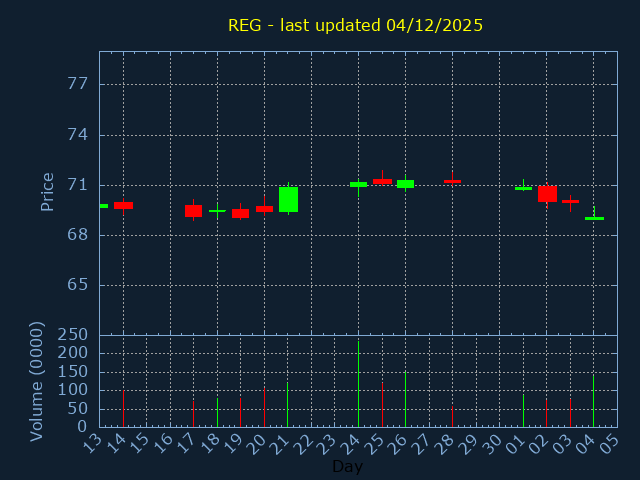Select the red volume bar on day 28

coord(452,415)
